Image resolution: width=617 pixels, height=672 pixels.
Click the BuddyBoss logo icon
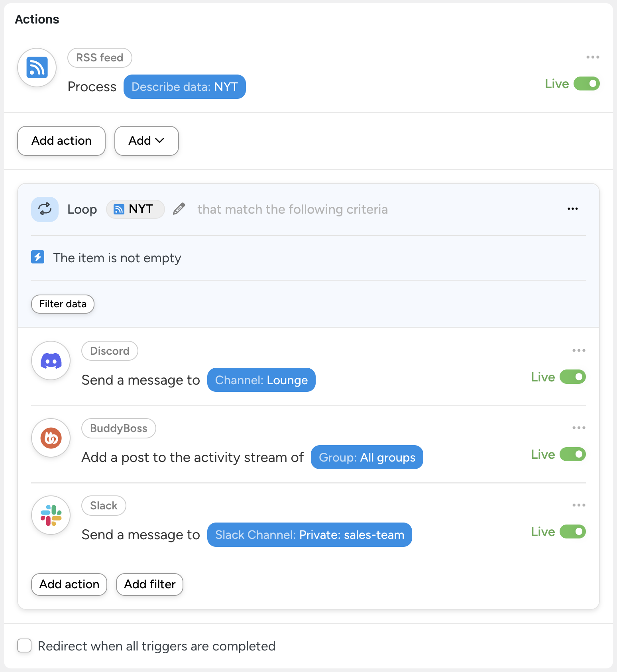coord(51,438)
